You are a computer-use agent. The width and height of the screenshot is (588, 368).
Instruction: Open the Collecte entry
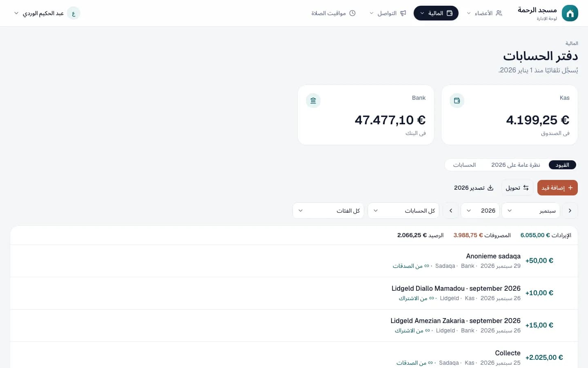tap(294, 355)
